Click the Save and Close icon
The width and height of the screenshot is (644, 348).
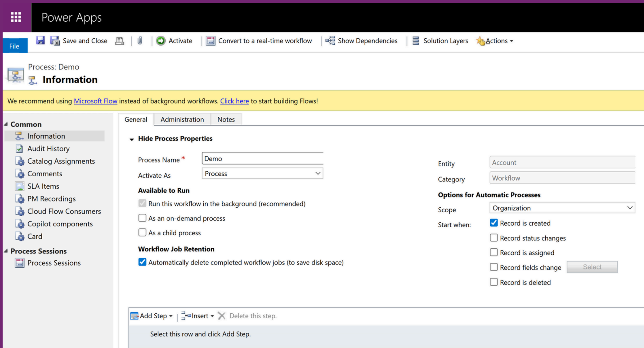tap(55, 40)
